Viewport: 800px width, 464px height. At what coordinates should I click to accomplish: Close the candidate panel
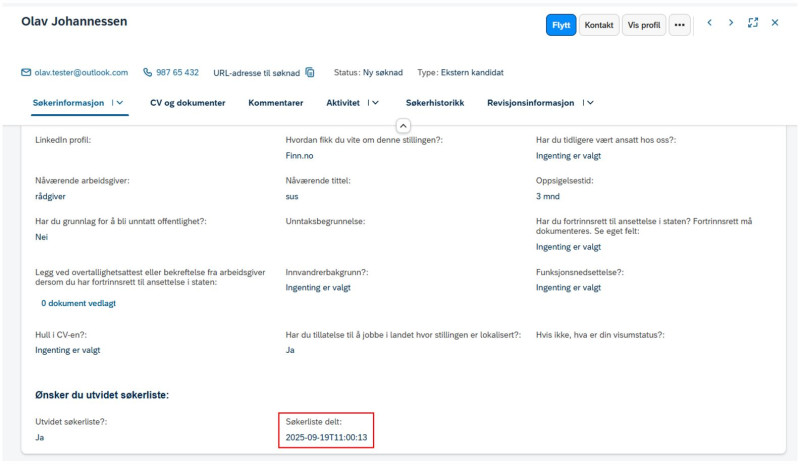tap(775, 22)
